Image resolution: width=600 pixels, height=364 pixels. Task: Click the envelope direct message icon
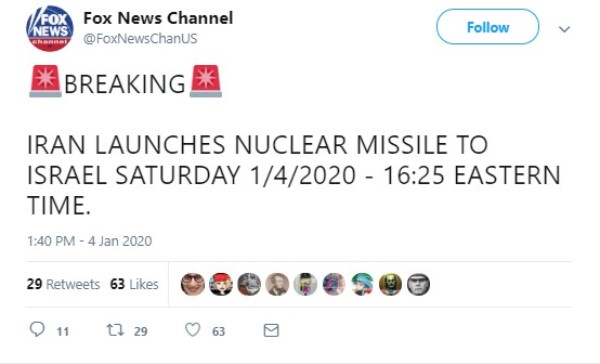[271, 330]
